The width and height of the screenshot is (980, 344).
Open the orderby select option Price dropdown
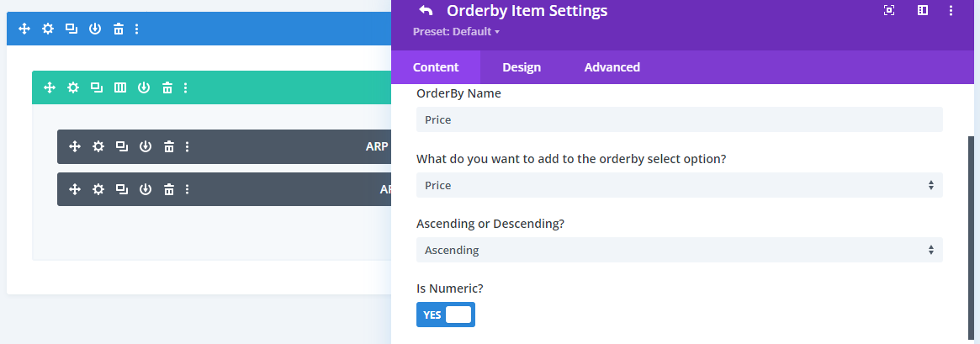[x=679, y=185]
